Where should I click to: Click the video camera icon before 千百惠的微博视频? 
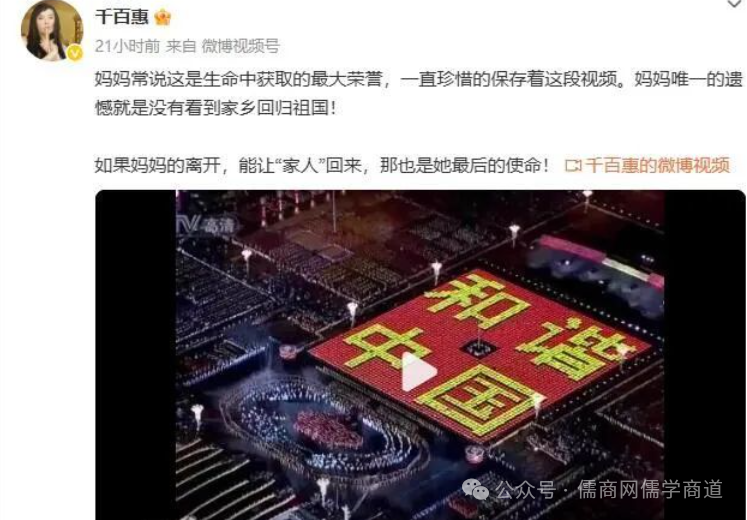coord(573,166)
